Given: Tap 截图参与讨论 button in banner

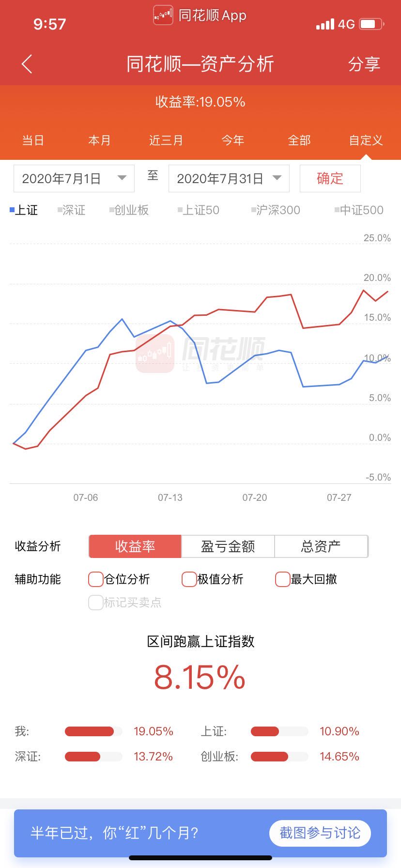Looking at the screenshot, I should tap(320, 833).
